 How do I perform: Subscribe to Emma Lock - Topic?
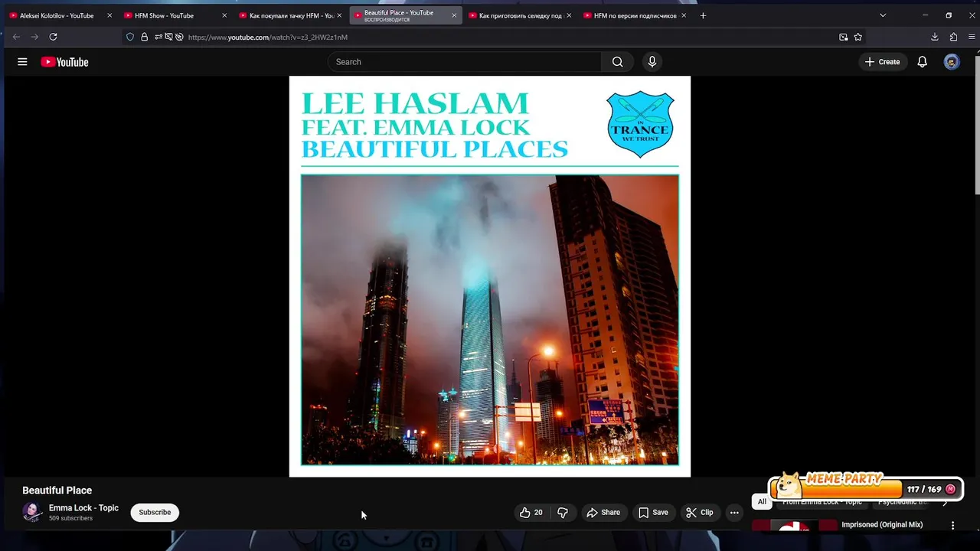155,513
